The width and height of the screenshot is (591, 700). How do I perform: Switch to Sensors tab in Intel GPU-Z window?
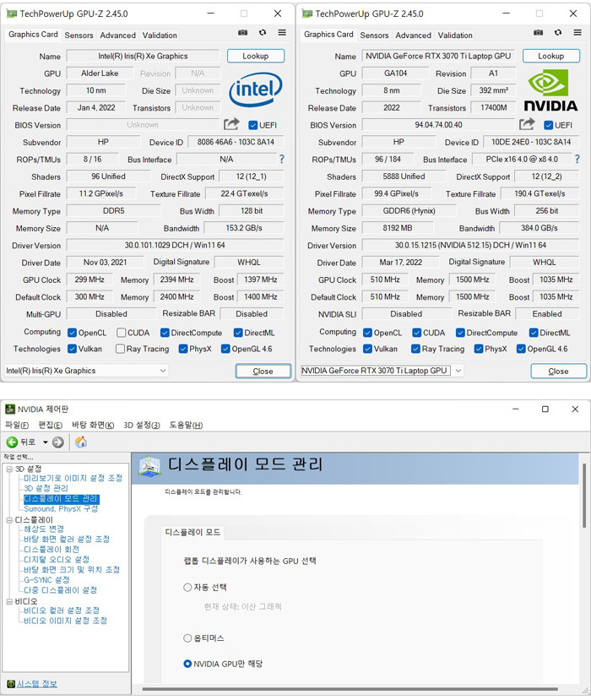79,35
